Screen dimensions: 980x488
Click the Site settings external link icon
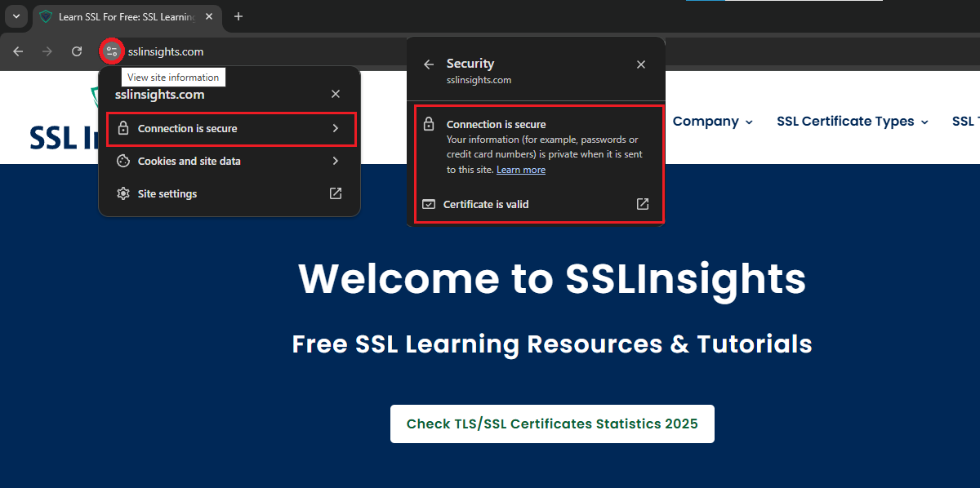click(x=335, y=194)
